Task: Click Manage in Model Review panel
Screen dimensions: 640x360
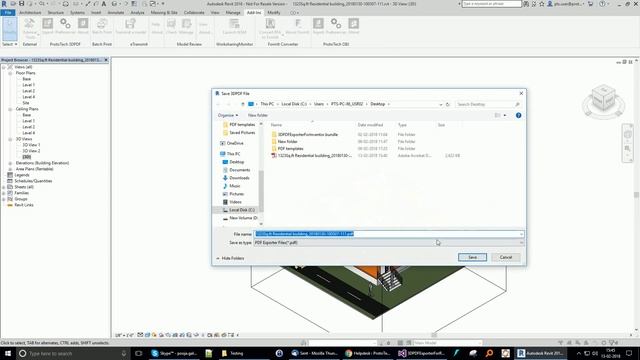Action: [186, 26]
